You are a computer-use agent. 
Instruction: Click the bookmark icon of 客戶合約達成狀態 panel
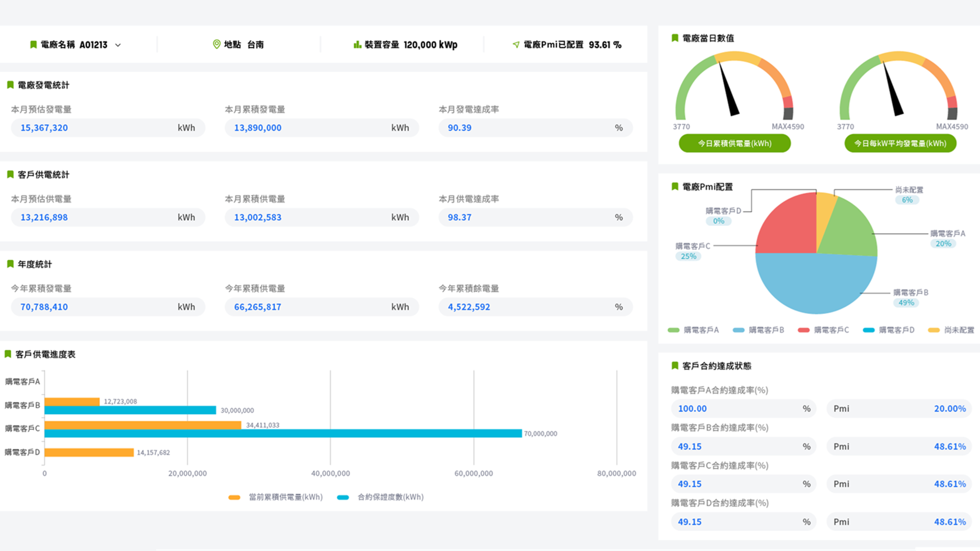(x=675, y=365)
